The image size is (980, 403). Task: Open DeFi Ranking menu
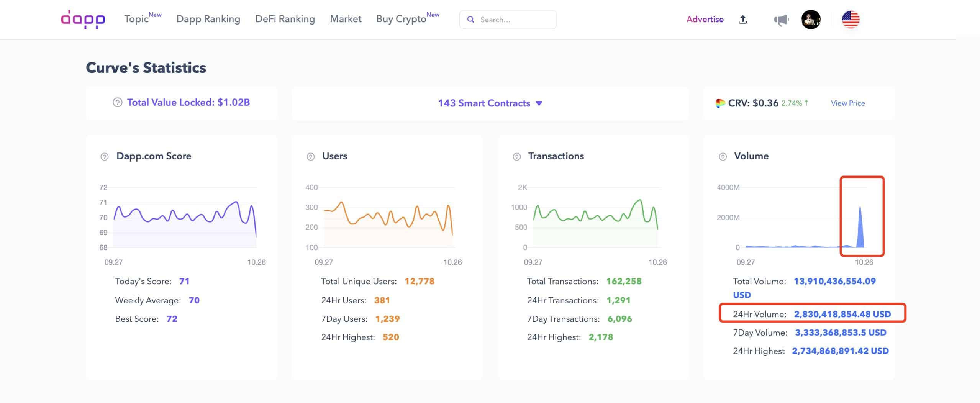(x=285, y=19)
